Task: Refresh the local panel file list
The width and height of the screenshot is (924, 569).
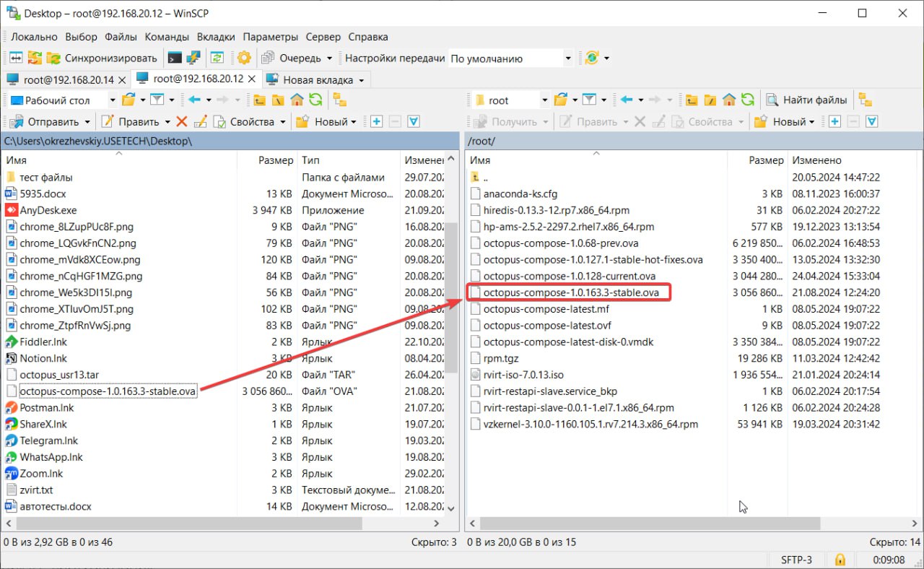Action: click(x=315, y=100)
